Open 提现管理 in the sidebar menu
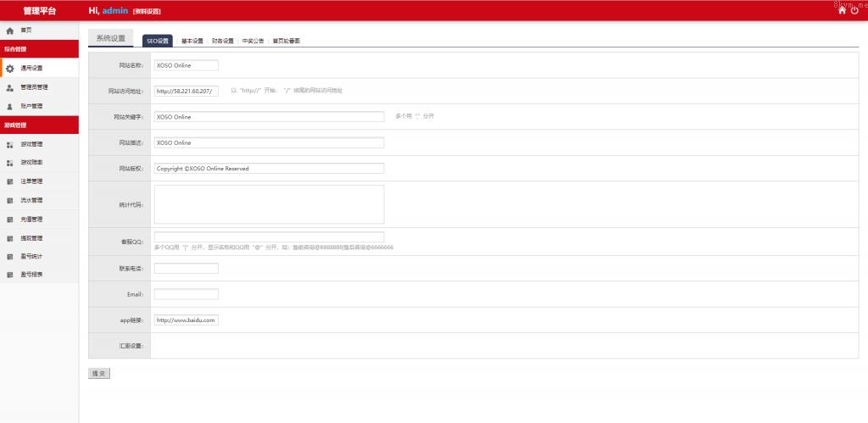 [x=31, y=238]
